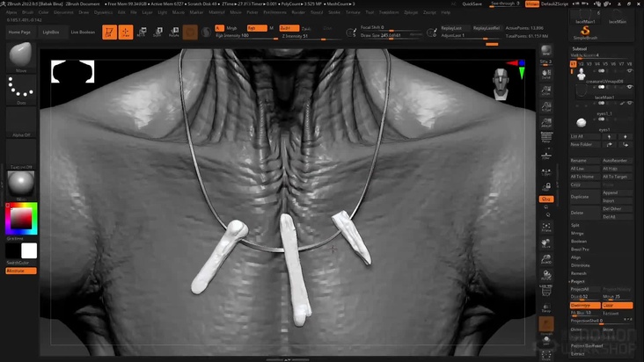Click the BPR render icon

pyautogui.click(x=545, y=51)
